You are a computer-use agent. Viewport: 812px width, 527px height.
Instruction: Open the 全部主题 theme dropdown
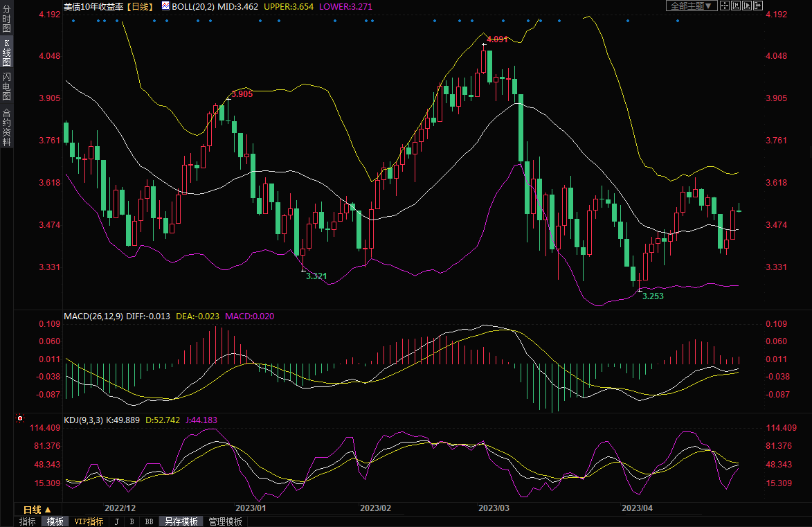pyautogui.click(x=690, y=6)
